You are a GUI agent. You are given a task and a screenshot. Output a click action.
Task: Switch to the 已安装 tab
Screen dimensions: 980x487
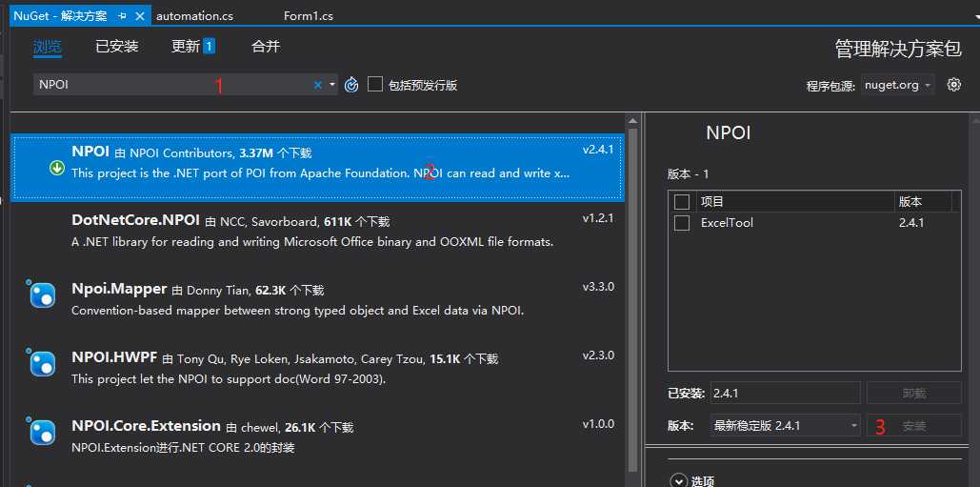pos(117,47)
